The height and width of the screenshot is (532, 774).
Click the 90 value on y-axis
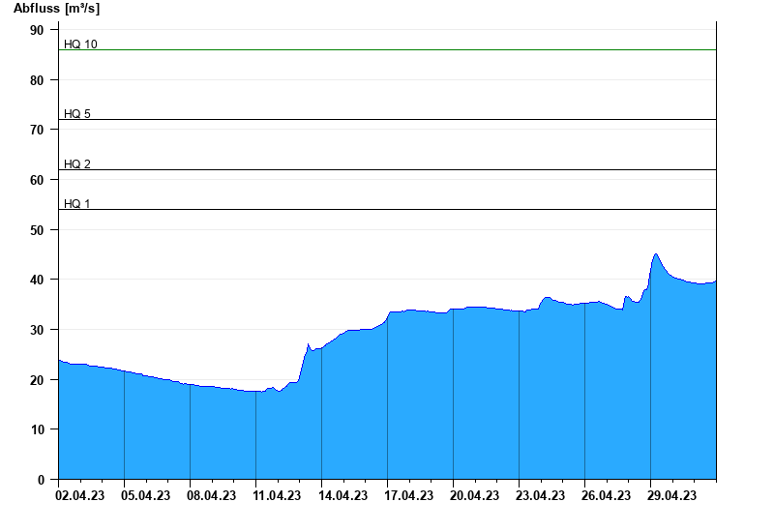[x=37, y=30]
